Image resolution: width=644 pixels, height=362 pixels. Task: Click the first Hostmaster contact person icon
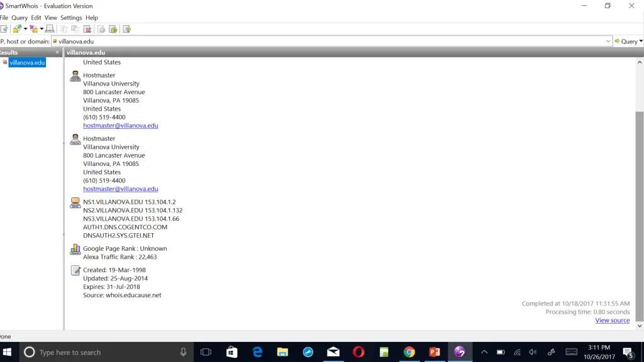75,76
